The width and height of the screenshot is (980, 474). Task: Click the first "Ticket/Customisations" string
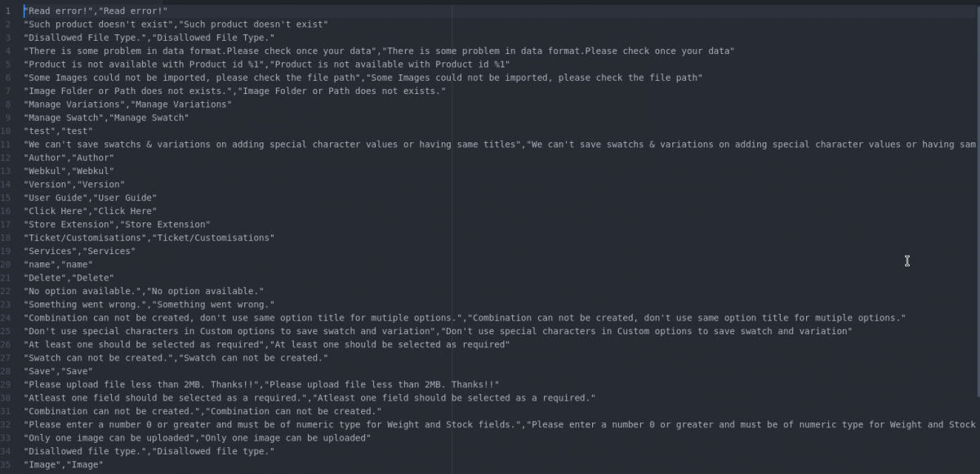tap(87, 238)
